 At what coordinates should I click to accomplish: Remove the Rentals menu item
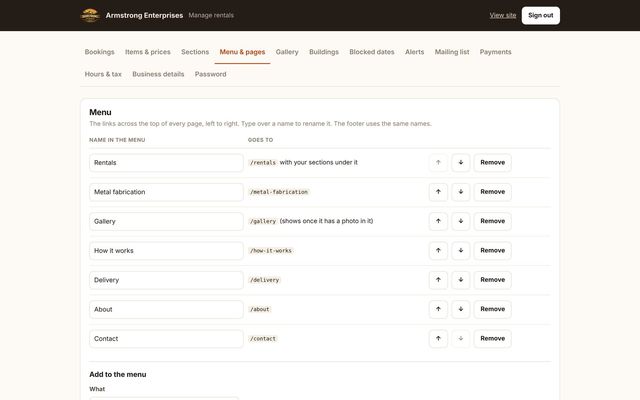(493, 162)
